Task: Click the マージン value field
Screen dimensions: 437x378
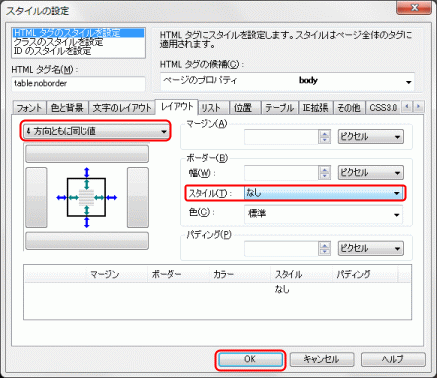Action: tap(281, 137)
